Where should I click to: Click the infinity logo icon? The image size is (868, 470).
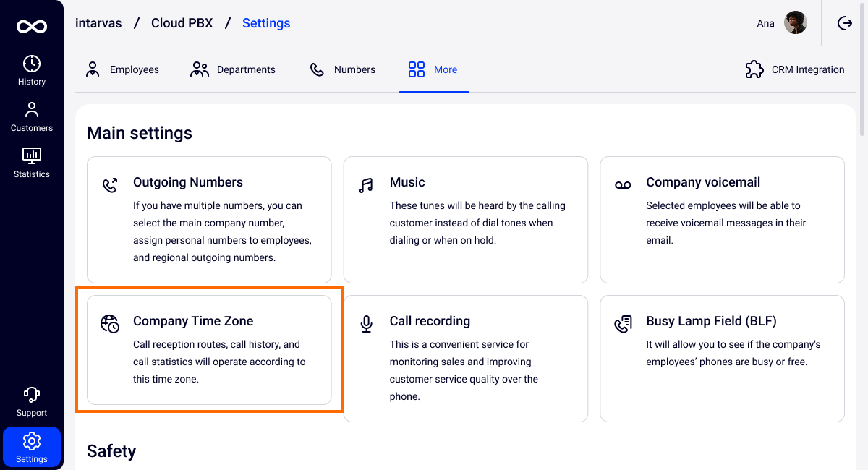coord(32,26)
